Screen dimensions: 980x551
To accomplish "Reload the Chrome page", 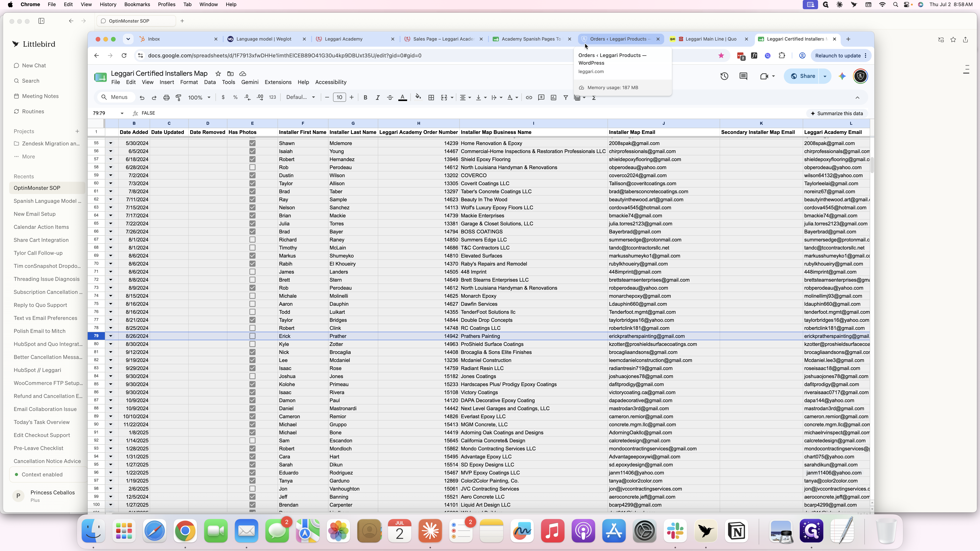I will (124, 55).
